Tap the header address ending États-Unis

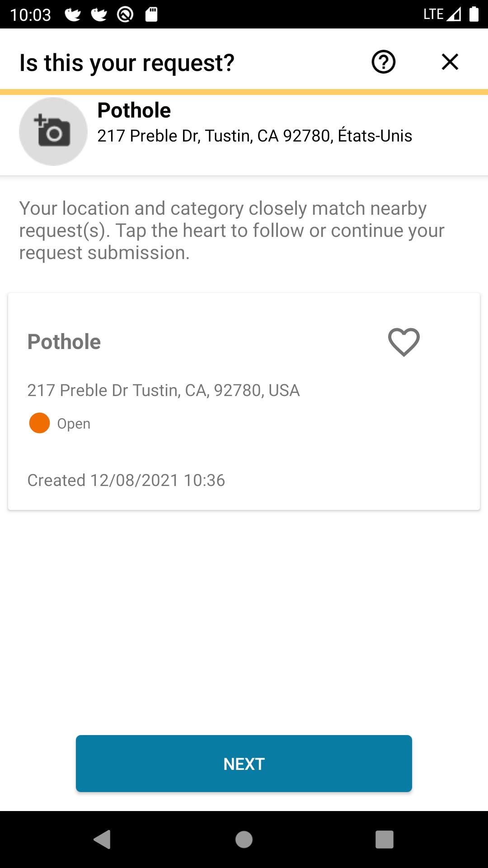point(255,136)
